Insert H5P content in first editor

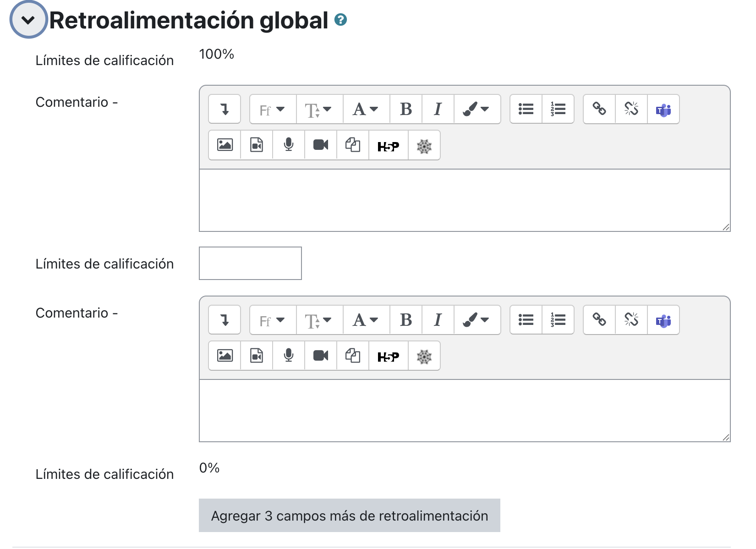[389, 145]
